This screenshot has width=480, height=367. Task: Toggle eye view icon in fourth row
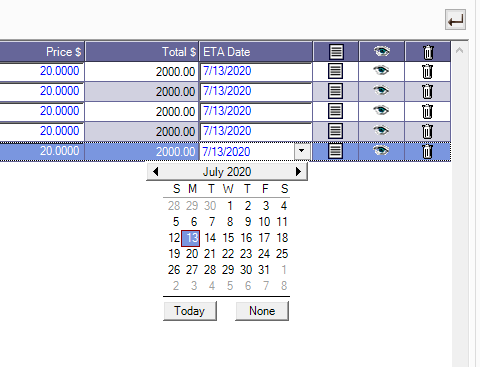coord(381,130)
